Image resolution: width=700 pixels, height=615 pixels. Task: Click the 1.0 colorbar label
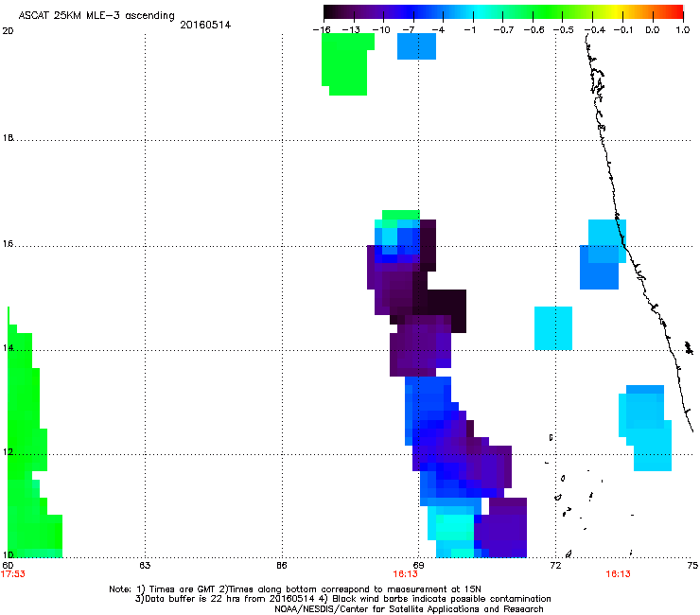pyautogui.click(x=683, y=30)
